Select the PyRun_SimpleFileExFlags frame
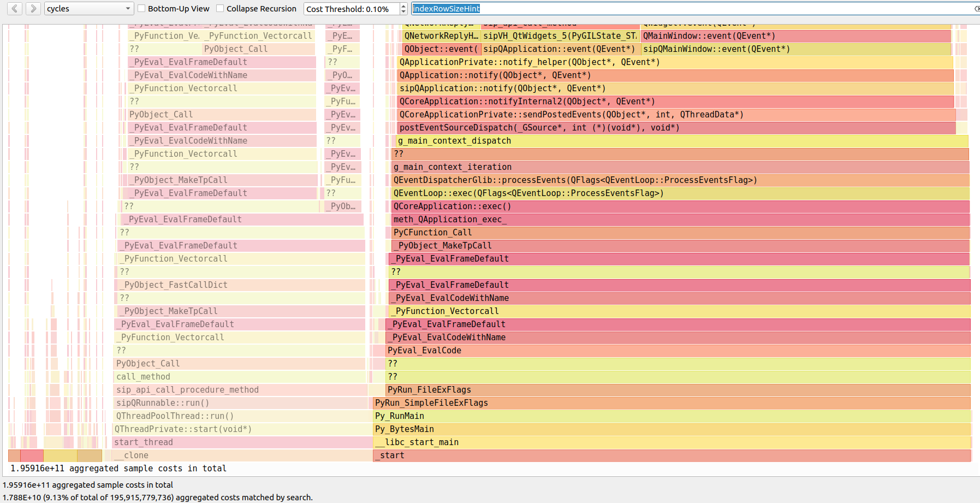The width and height of the screenshot is (980, 503). (672, 403)
